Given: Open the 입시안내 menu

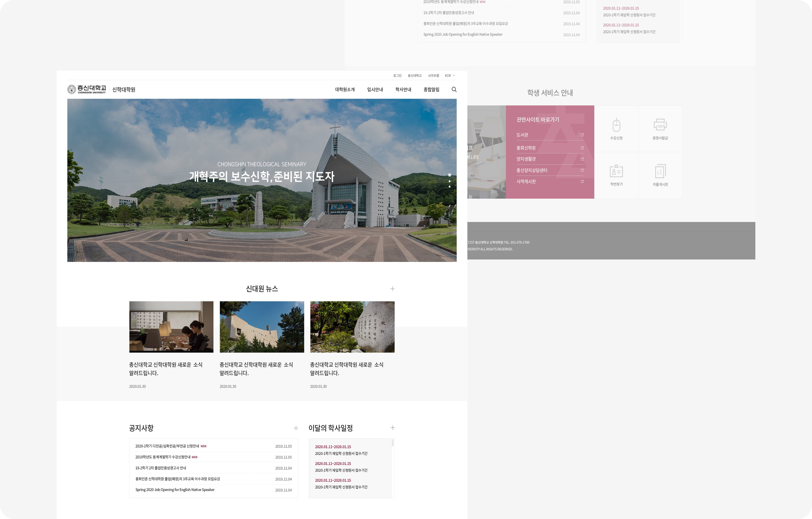Looking at the screenshot, I should pos(375,89).
